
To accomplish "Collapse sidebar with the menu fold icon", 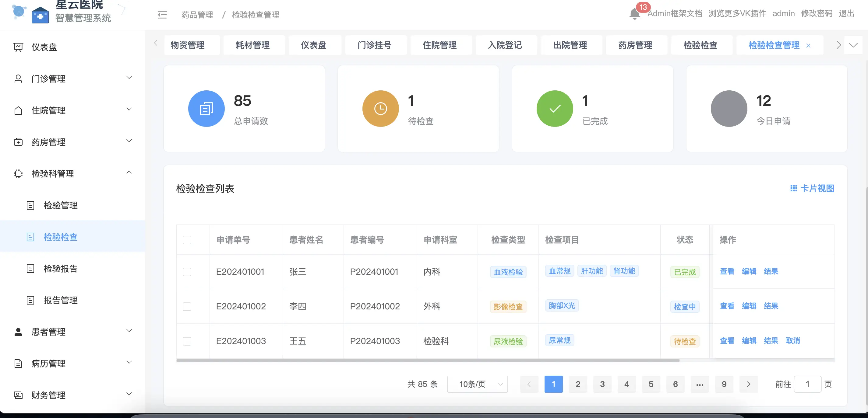I will tap(162, 15).
